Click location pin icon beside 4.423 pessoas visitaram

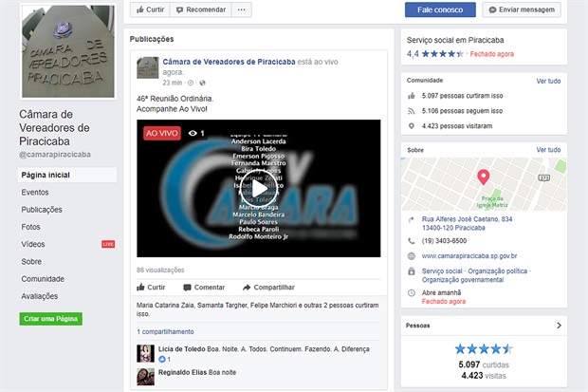point(412,126)
